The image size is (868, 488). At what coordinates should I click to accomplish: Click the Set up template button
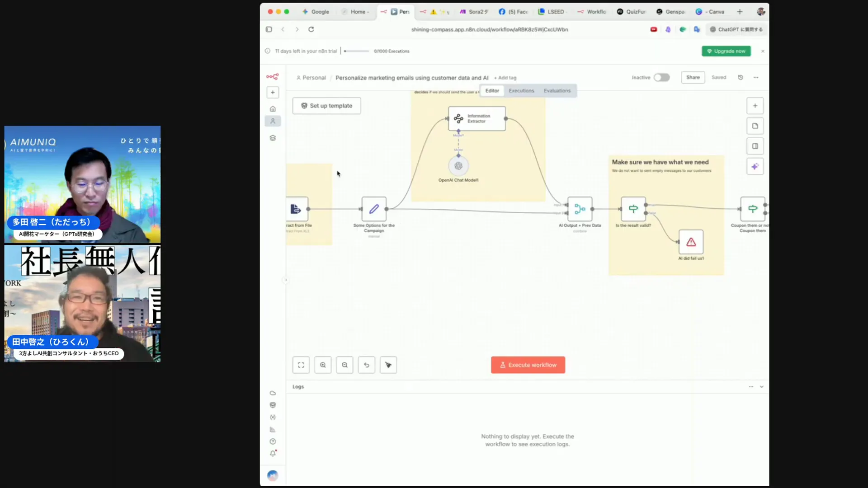[x=326, y=105]
